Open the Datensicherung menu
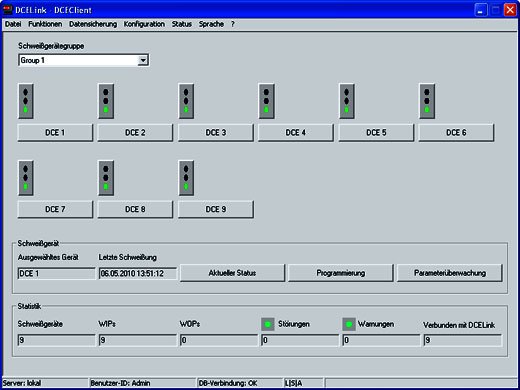 pos(93,24)
